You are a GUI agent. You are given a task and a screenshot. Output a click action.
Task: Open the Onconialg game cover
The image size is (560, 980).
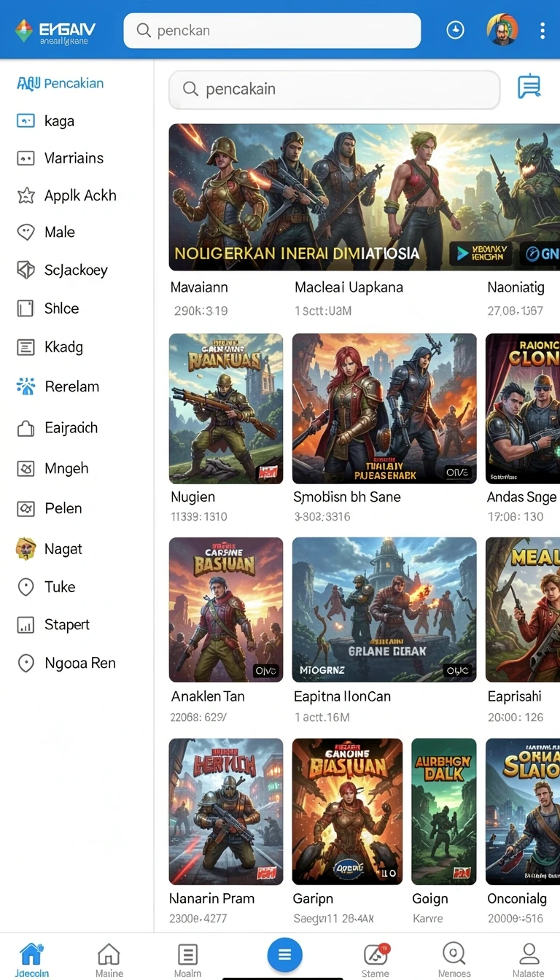pyautogui.click(x=523, y=812)
